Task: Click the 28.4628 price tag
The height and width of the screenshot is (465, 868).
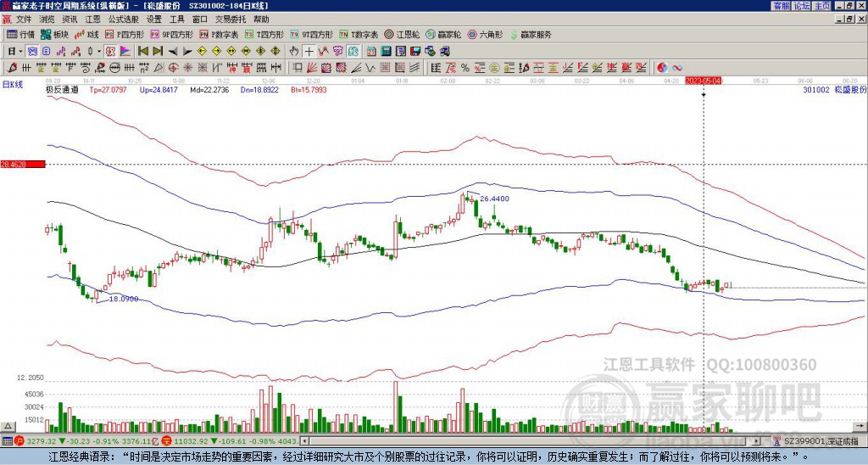Action: point(22,164)
